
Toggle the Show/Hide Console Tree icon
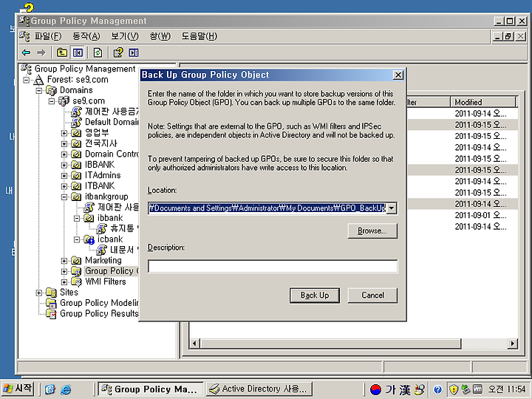[78, 52]
